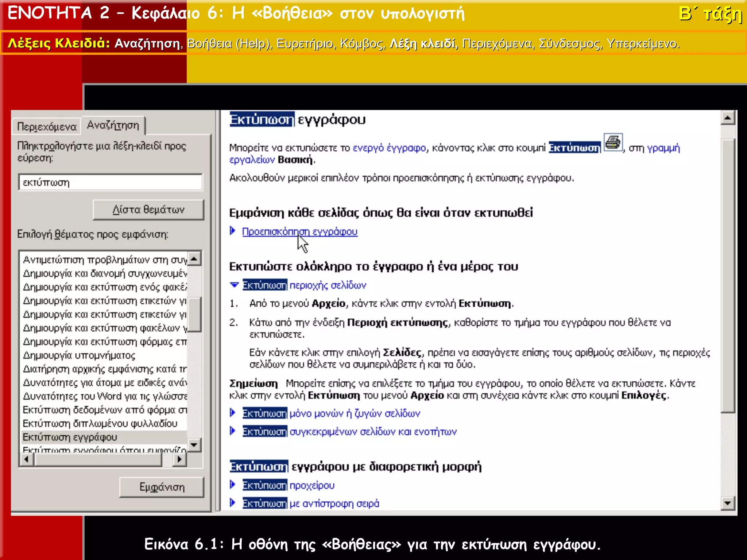Expand Εκτύπωση με αντίστροφη σειρά topic

233,503
